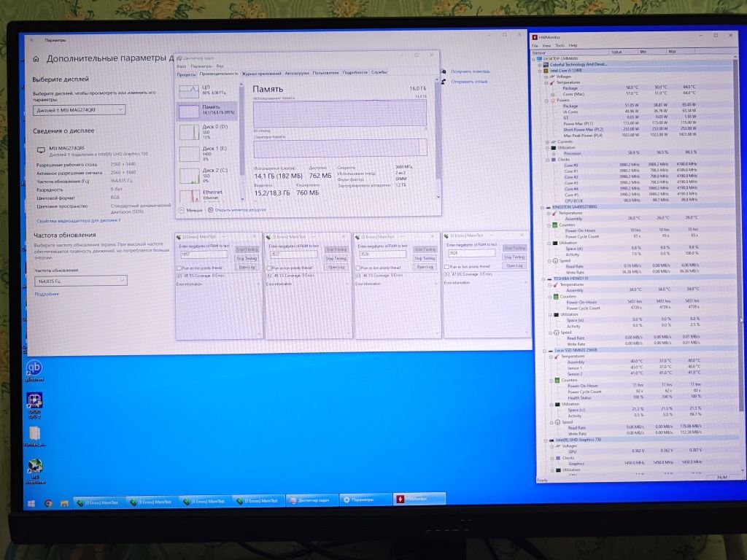
Task: Collapse TOSHIBA HDWD110 tree node
Action: pyautogui.click(x=543, y=279)
